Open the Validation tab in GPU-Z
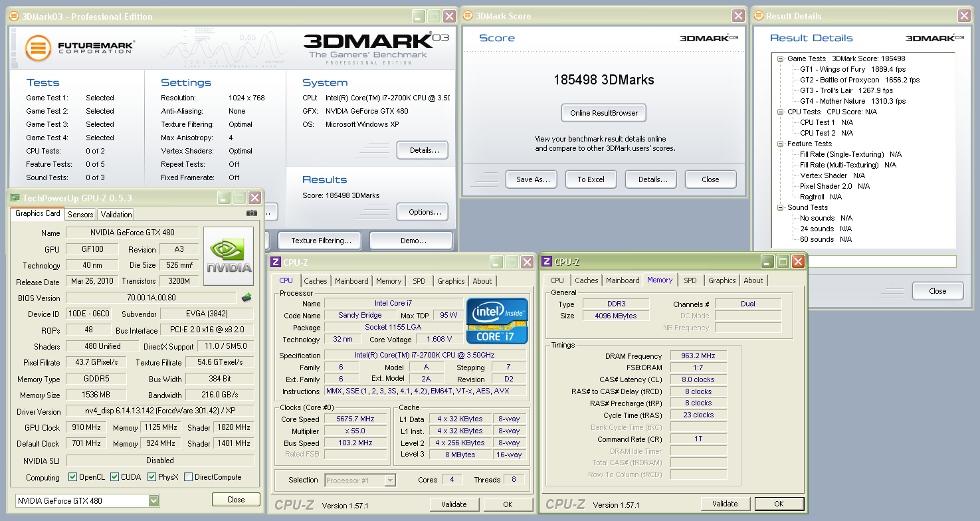 pos(116,215)
